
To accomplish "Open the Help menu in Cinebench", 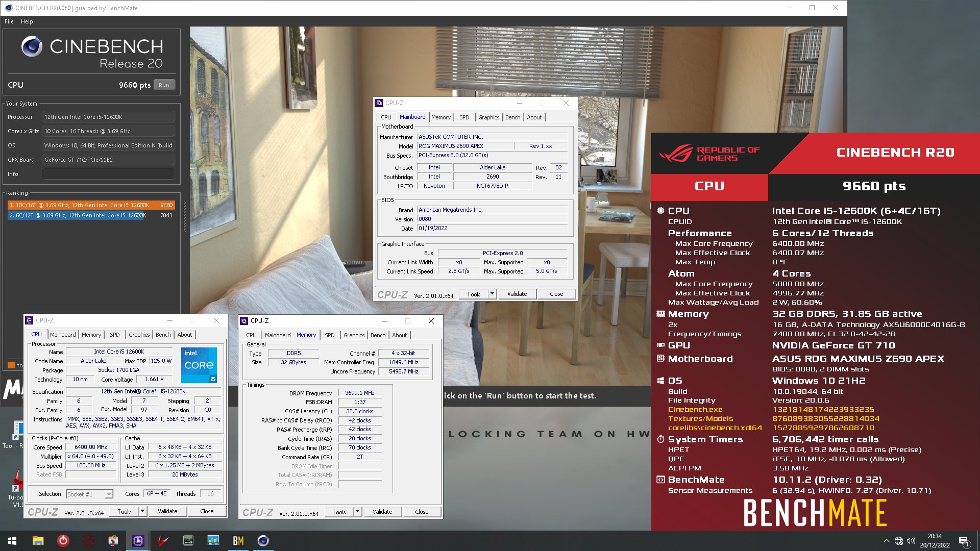I will click(27, 21).
